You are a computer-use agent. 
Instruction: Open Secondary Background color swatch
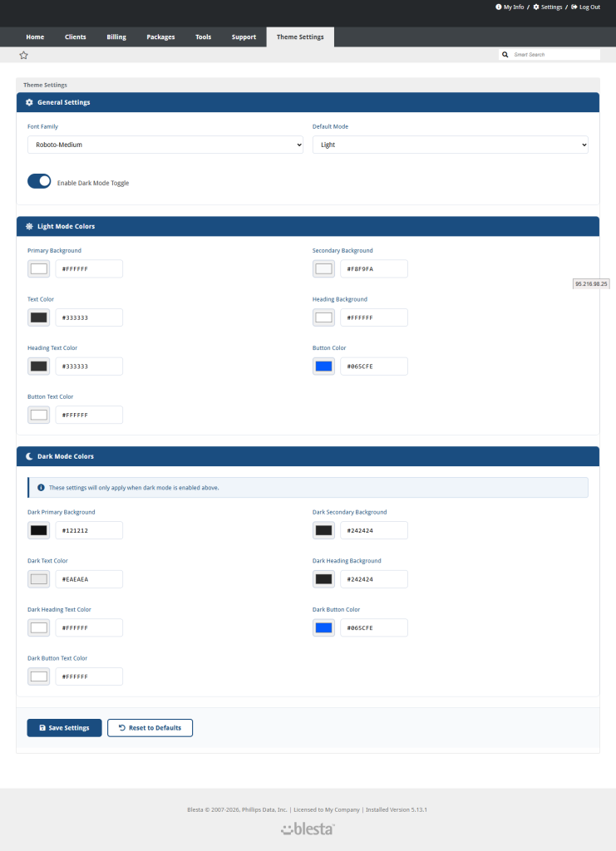click(x=323, y=268)
